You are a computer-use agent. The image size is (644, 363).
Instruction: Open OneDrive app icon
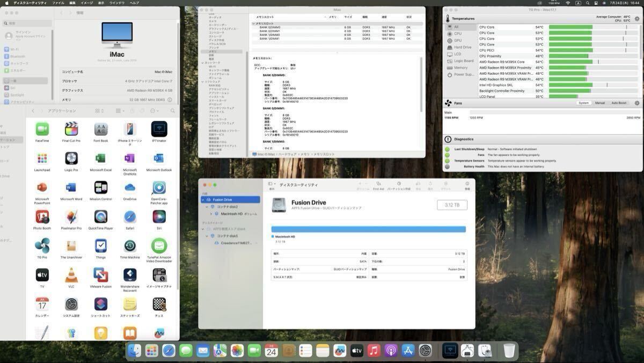130,187
